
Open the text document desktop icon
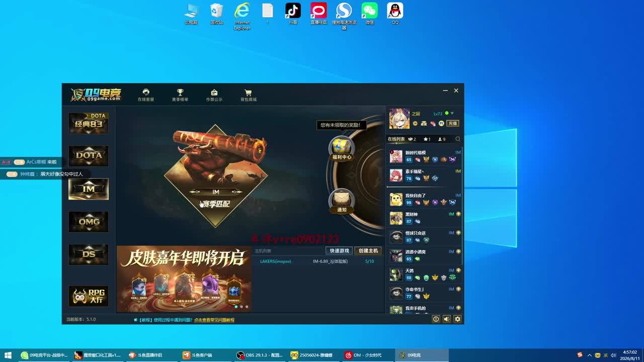(x=268, y=14)
